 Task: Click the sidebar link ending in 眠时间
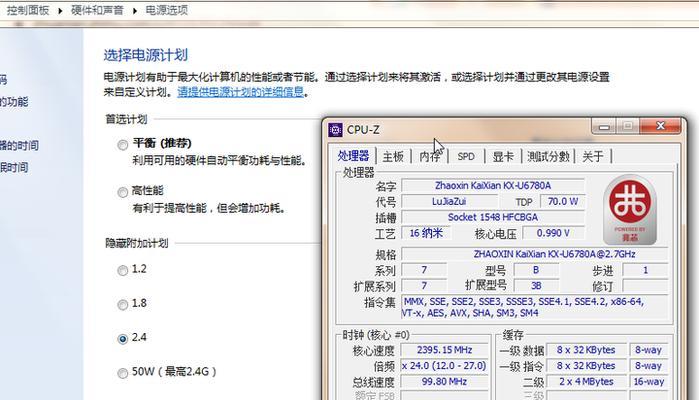[x=14, y=168]
